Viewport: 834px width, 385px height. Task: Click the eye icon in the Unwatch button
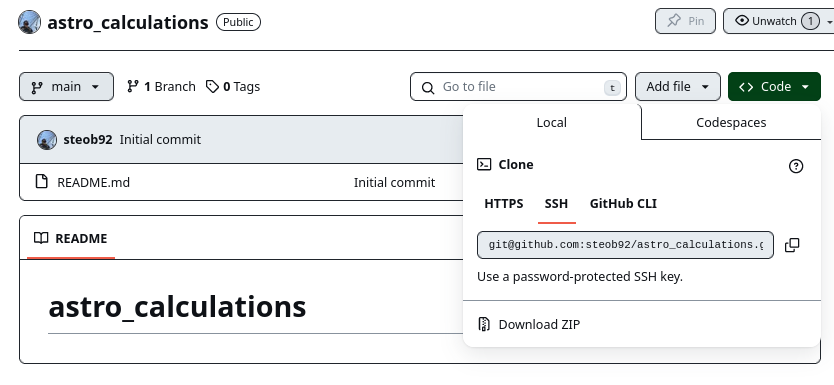coord(741,21)
